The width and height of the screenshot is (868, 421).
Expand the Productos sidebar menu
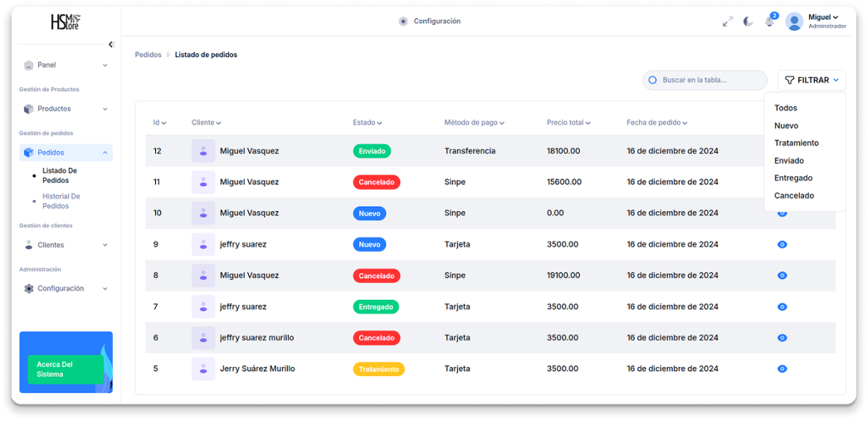click(x=66, y=109)
